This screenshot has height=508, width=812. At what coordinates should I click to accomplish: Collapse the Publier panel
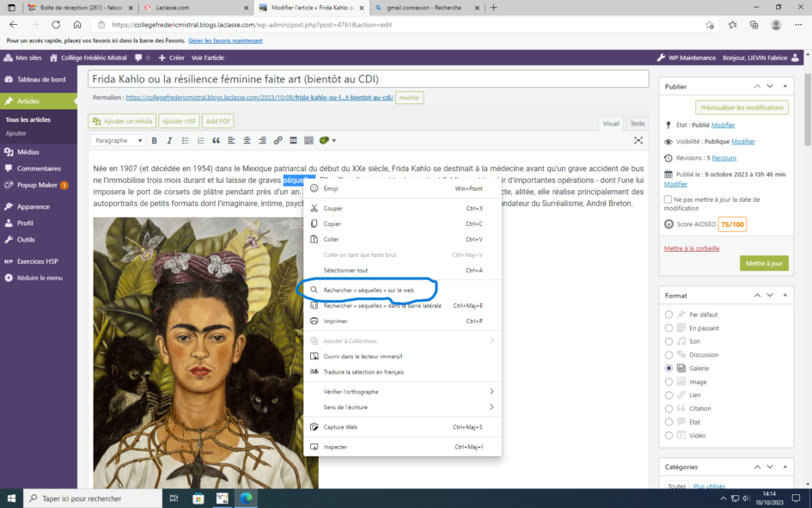tap(785, 87)
